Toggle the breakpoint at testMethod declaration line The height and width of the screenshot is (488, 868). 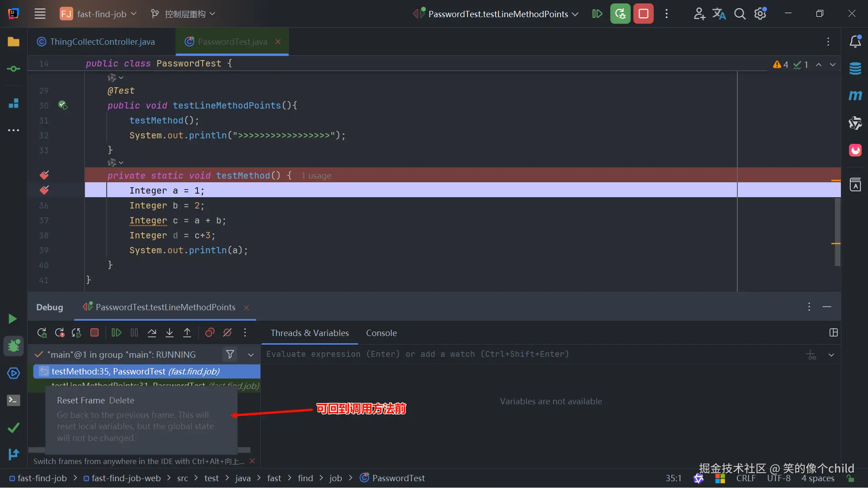click(x=44, y=175)
